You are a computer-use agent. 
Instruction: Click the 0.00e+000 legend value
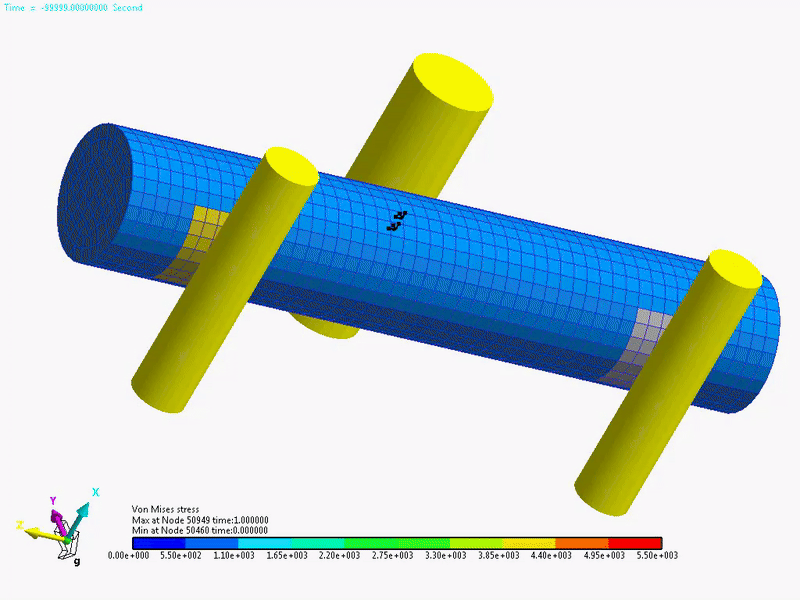point(129,555)
